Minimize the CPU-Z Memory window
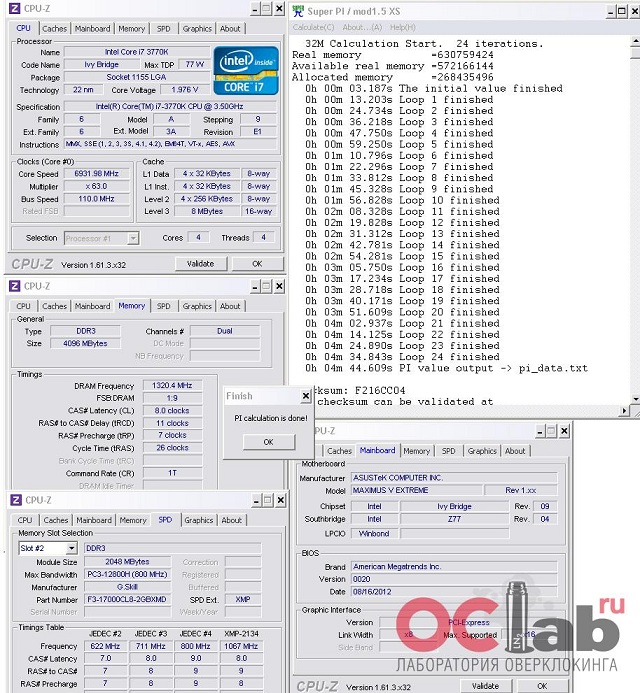640x693 pixels. tap(255, 286)
